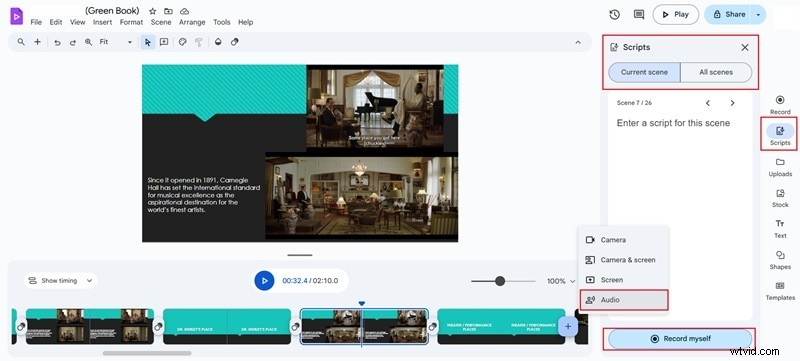Open the comments panel icon
Screen dimensions: 800x361
click(639, 14)
